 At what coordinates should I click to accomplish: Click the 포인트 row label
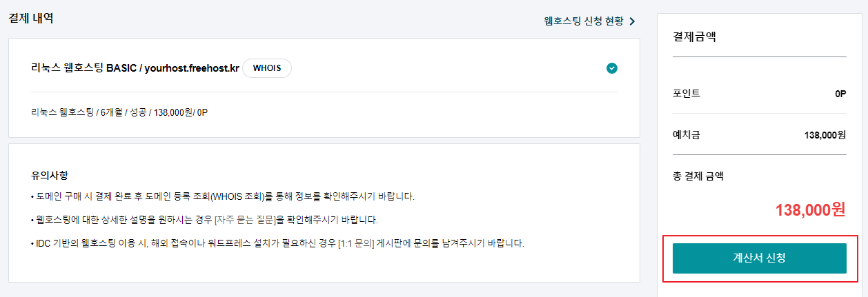pyautogui.click(x=687, y=92)
